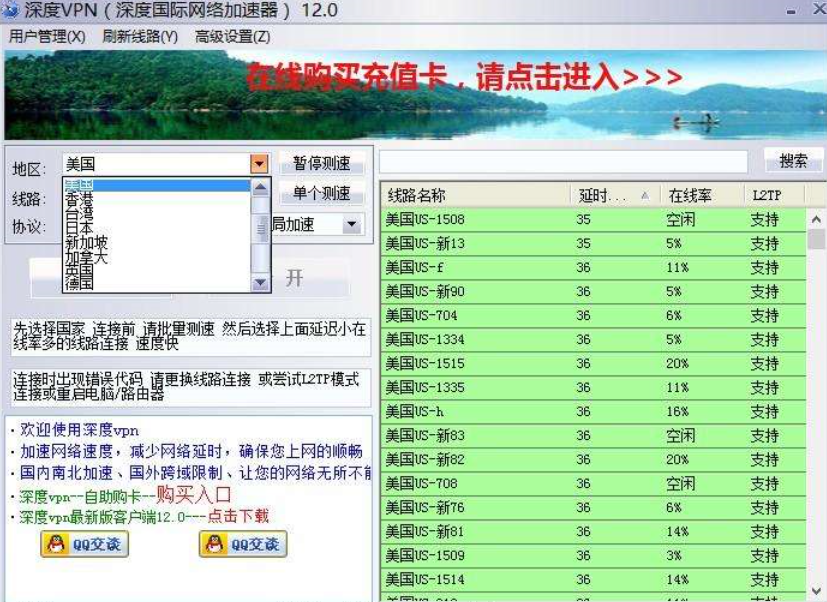Open the 用户管理(X) menu

tap(47, 36)
